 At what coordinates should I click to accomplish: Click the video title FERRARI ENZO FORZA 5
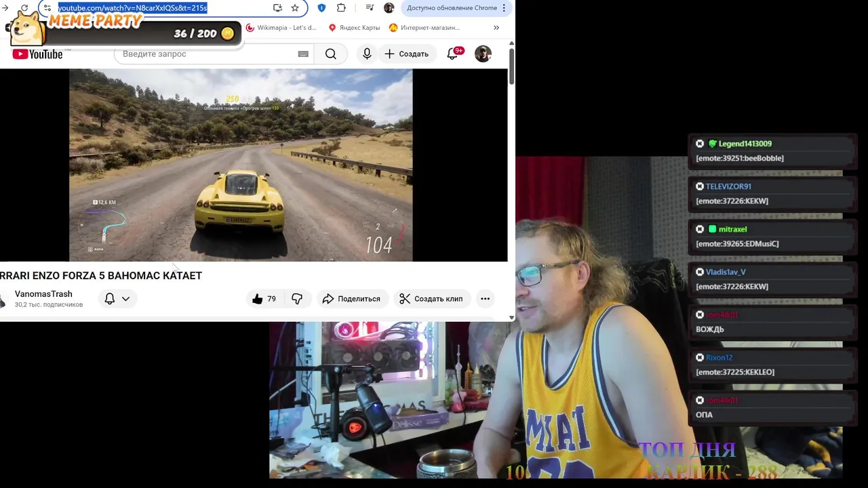(101, 276)
